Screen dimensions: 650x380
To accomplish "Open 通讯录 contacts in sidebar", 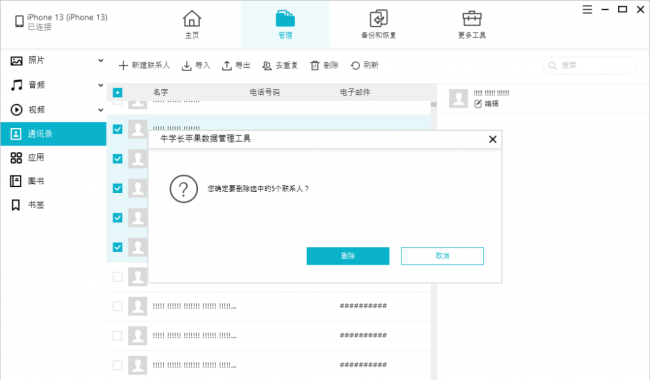I will coord(53,134).
